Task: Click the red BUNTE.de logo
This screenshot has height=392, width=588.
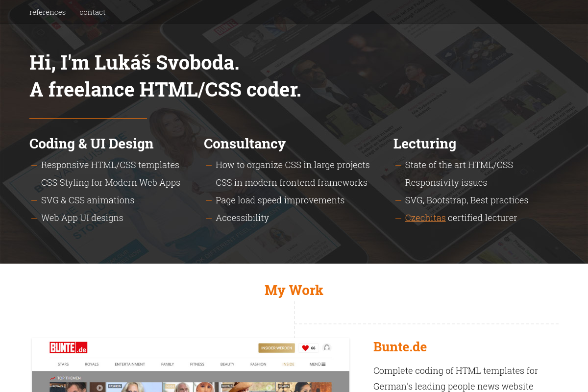Action: (x=68, y=348)
